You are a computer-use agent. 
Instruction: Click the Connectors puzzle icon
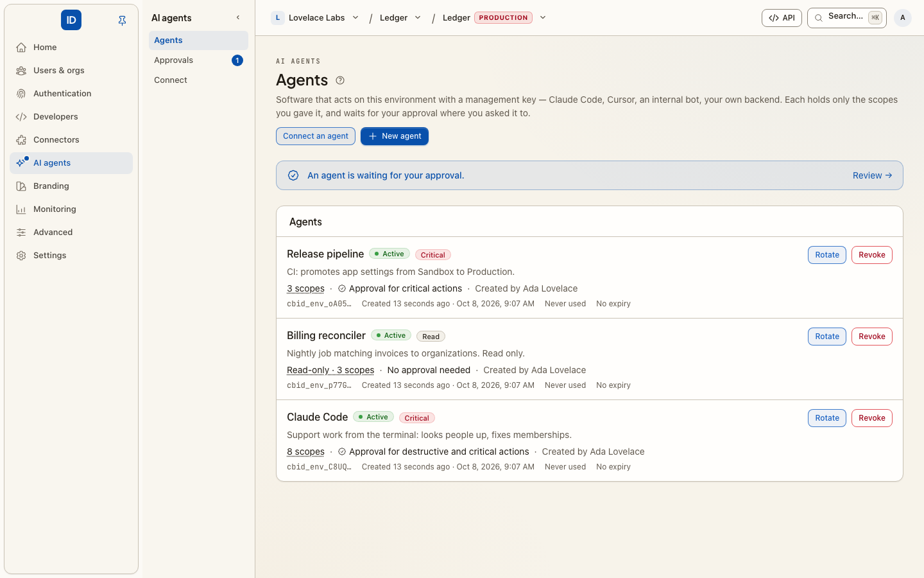click(x=21, y=140)
